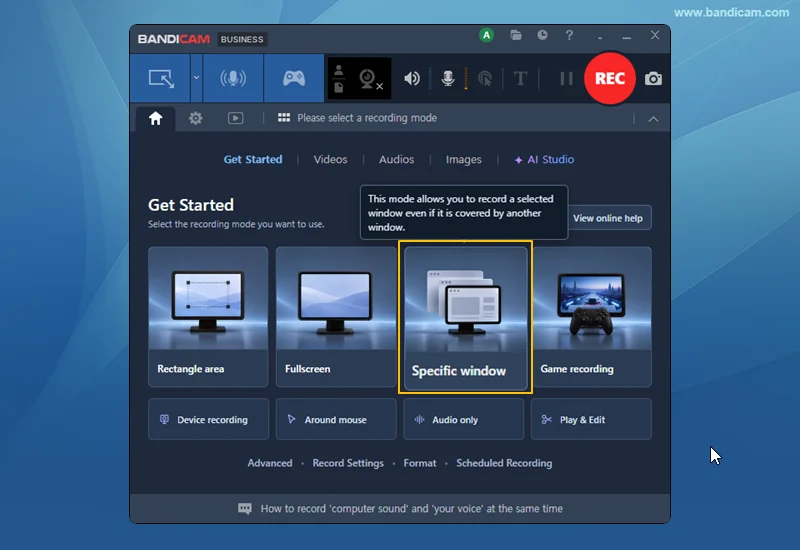Select the Audio only button
This screenshot has height=550, width=800.
point(463,419)
